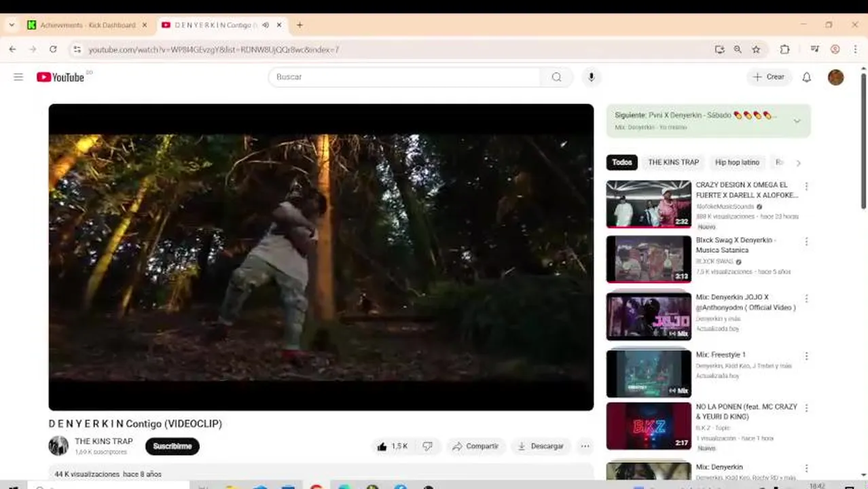Open the Blxck Swag Musica Satanica thumbnail
The image size is (868, 489).
click(649, 259)
